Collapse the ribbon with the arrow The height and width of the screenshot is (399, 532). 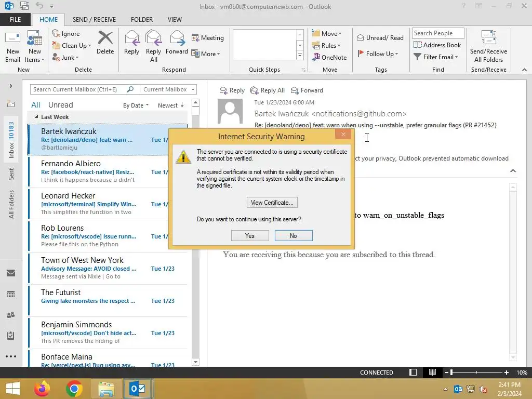[x=524, y=70]
